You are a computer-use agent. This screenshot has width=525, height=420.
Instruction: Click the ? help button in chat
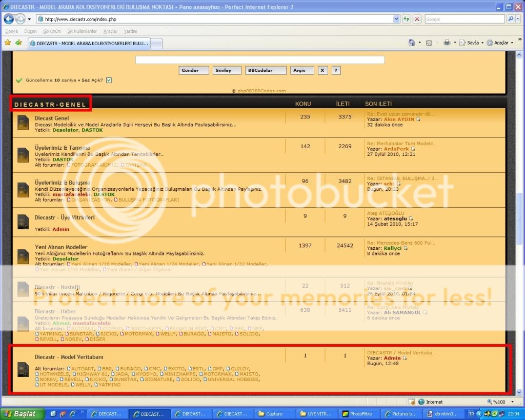[336, 70]
